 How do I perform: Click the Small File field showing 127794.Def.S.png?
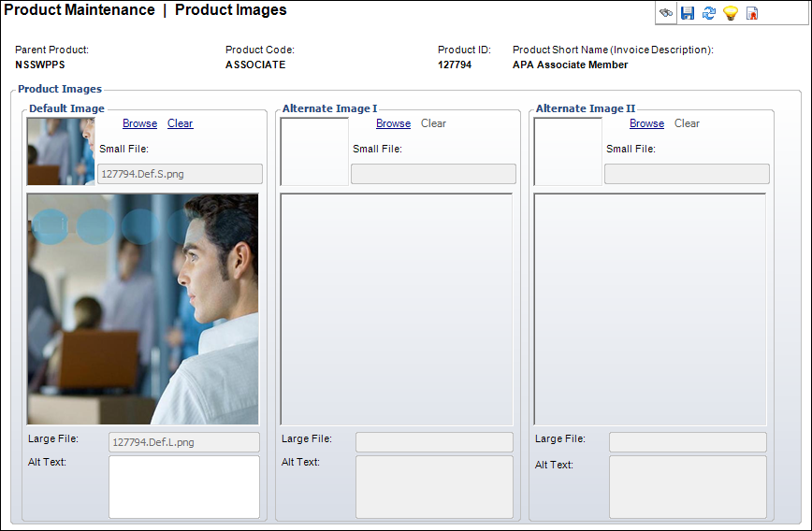coord(181,174)
